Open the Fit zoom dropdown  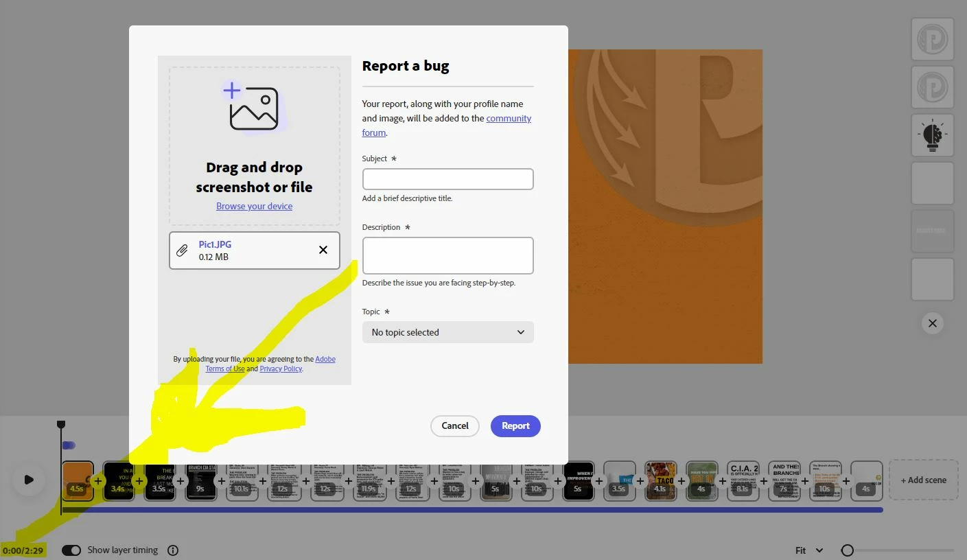[x=808, y=550]
